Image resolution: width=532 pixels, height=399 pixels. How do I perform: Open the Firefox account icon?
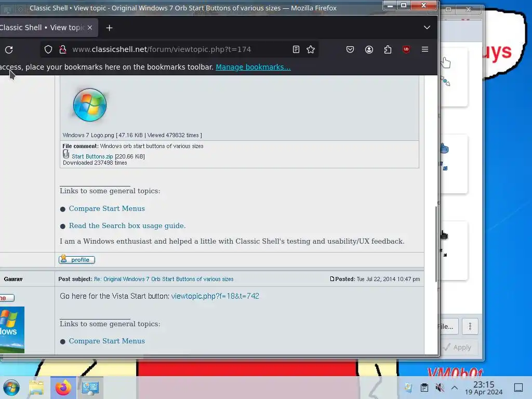pyautogui.click(x=369, y=49)
